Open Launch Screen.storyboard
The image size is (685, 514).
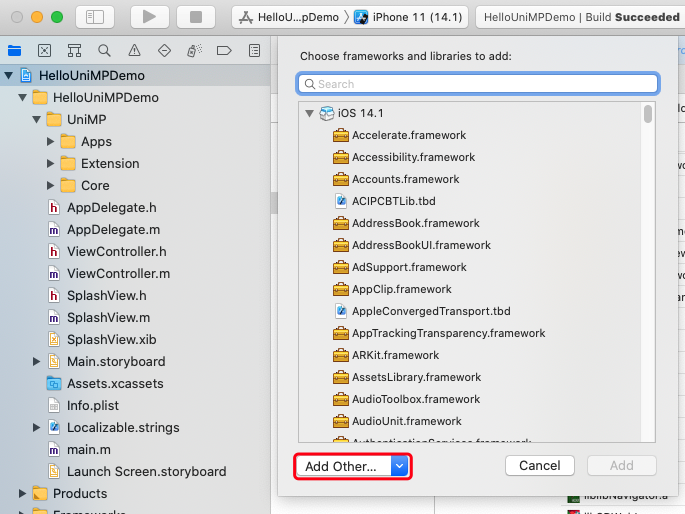tap(137, 472)
